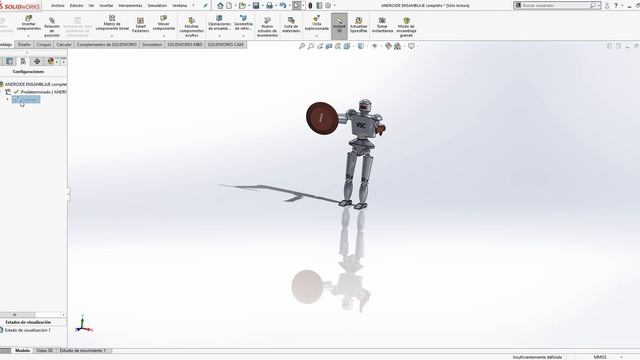The width and height of the screenshot is (640, 360).
Task: Open Geometría de referencia tool
Action: pos(243,23)
